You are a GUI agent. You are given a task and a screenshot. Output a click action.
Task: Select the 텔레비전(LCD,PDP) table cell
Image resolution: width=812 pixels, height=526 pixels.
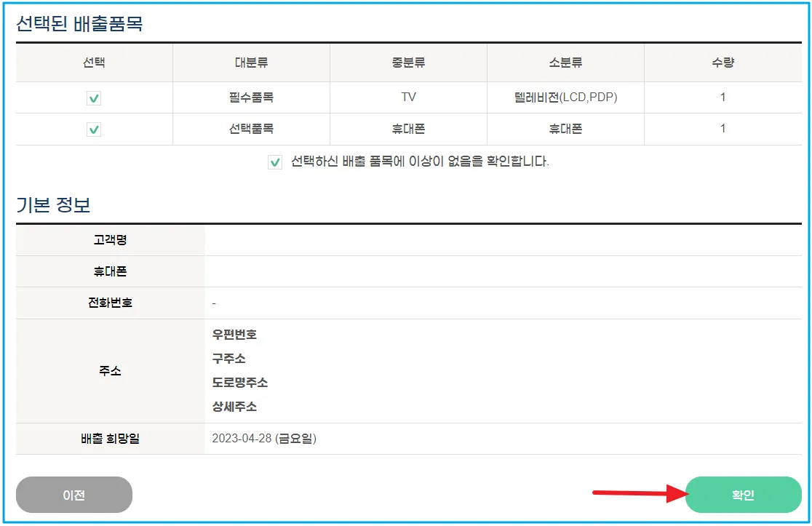[x=565, y=97]
